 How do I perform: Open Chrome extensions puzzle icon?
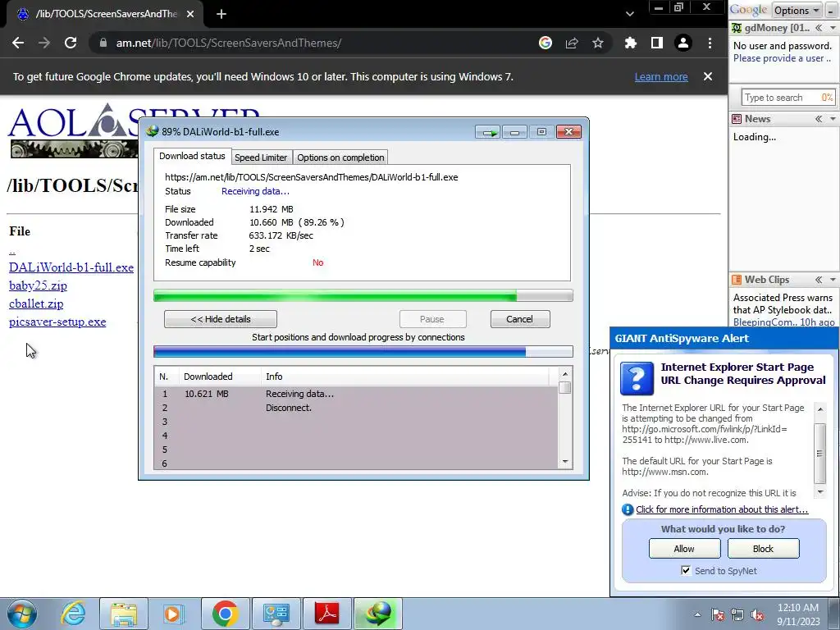click(x=631, y=43)
